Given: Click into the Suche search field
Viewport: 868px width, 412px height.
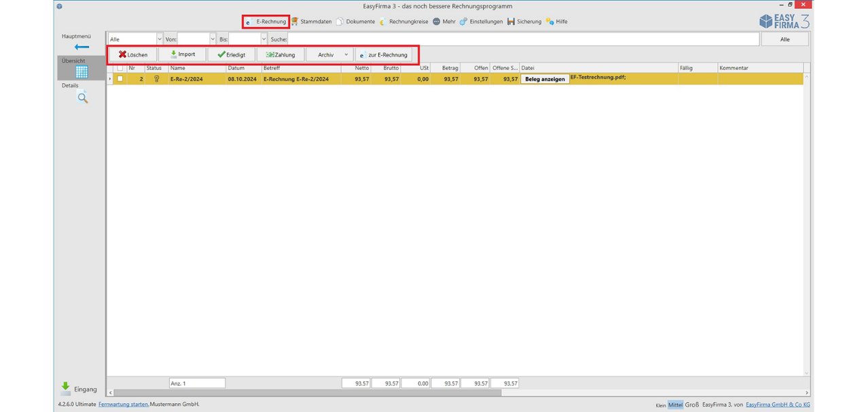Looking at the screenshot, I should [524, 39].
